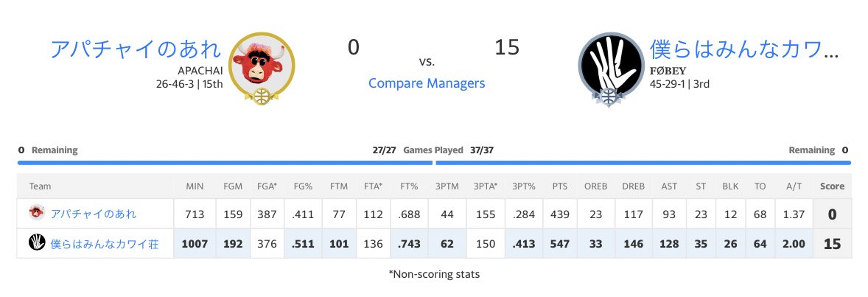Click small hand icon in table row

coord(37,242)
